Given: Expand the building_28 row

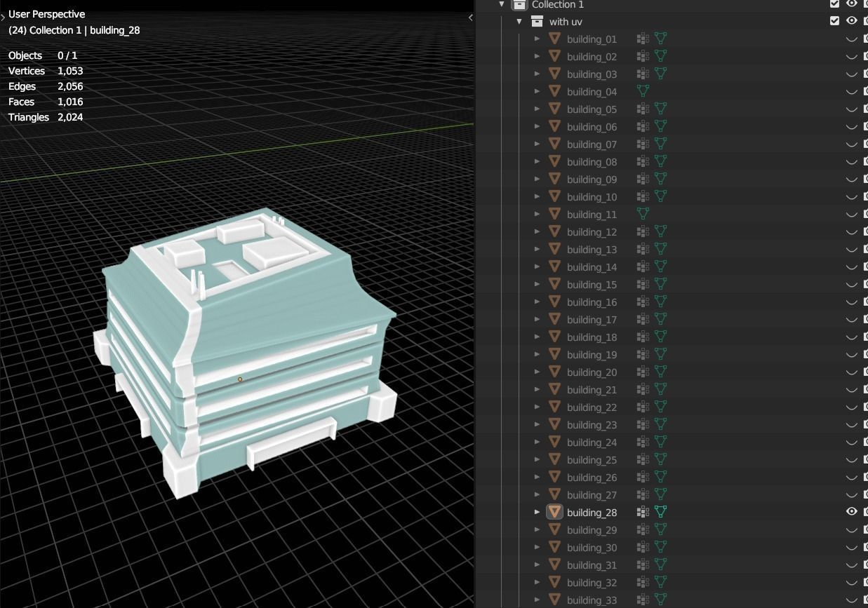Looking at the screenshot, I should tap(537, 512).
